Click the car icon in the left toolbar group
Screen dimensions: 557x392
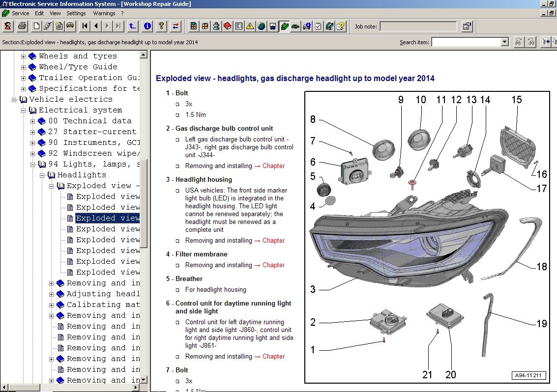[x=70, y=26]
